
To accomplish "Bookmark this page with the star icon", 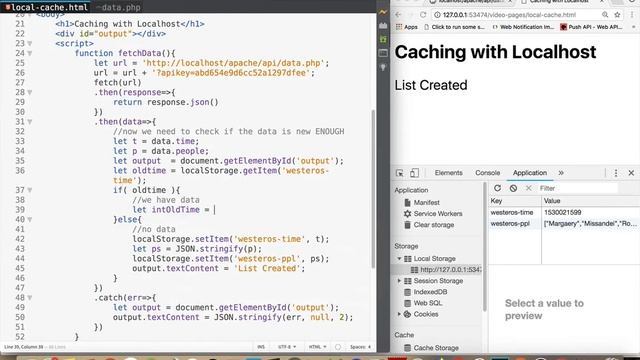I will (x=618, y=15).
